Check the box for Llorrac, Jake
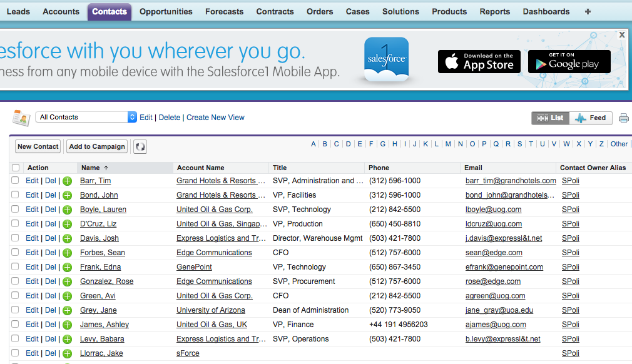This screenshot has width=632, height=364. 15,353
